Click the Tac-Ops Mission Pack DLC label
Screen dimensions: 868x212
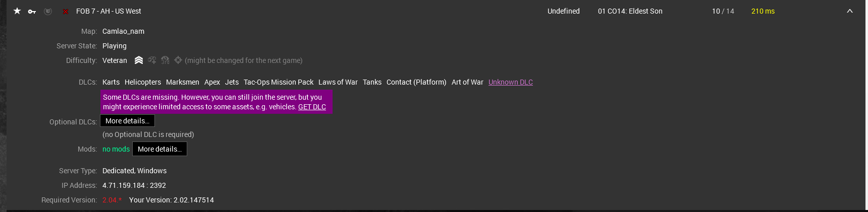[279, 82]
